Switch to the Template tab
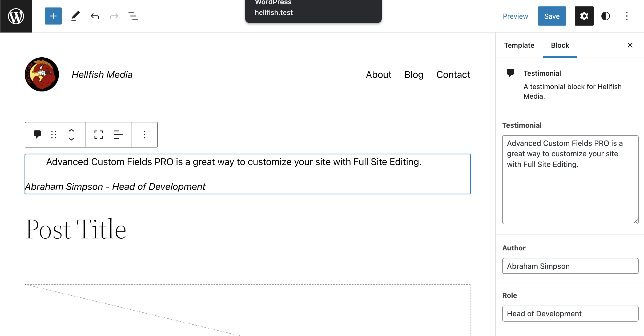This screenshot has height=336, width=644. (x=519, y=45)
